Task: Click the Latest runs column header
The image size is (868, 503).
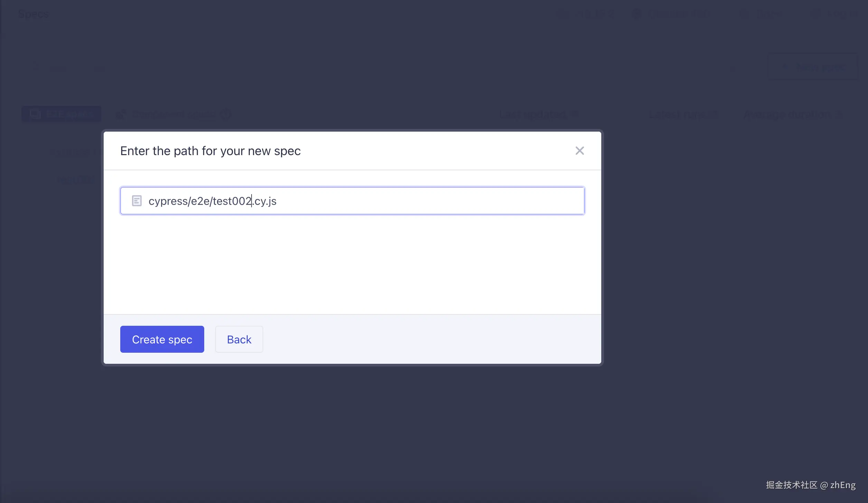Action: coord(677,114)
